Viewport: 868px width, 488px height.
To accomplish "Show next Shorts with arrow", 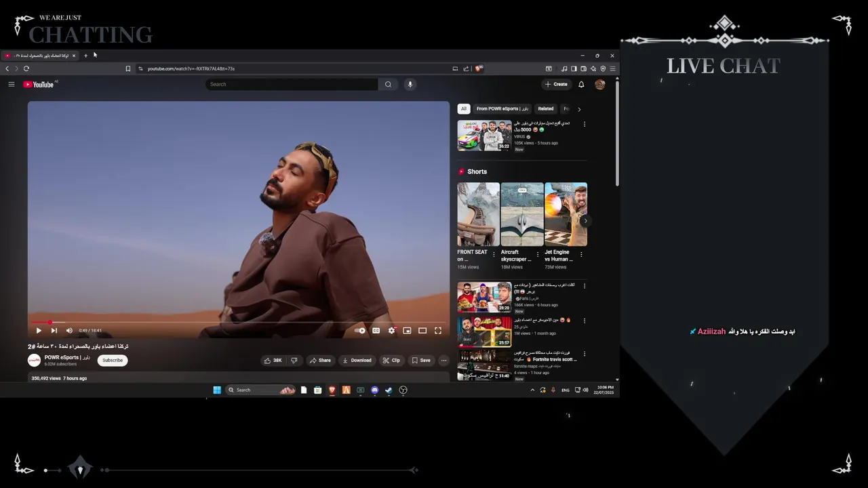I will point(585,221).
